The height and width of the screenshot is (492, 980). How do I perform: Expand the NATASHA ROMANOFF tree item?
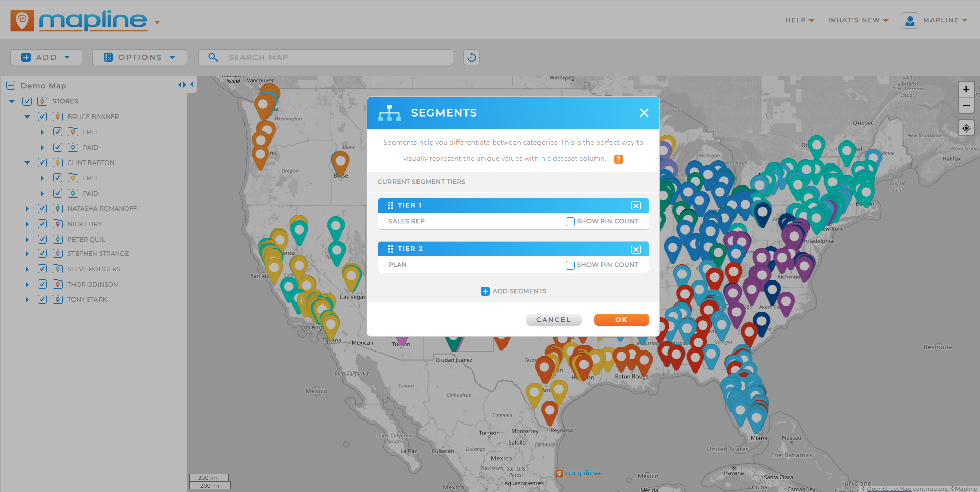(x=27, y=208)
